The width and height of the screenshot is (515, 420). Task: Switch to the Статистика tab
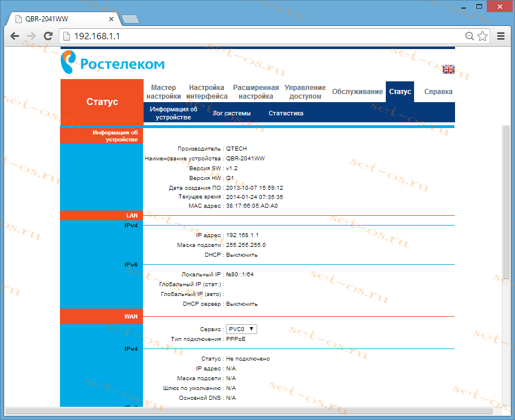click(285, 113)
